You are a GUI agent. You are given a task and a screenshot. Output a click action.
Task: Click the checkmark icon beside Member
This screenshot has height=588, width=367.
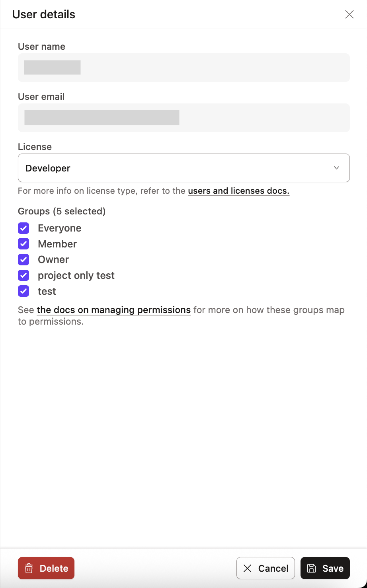tap(23, 244)
